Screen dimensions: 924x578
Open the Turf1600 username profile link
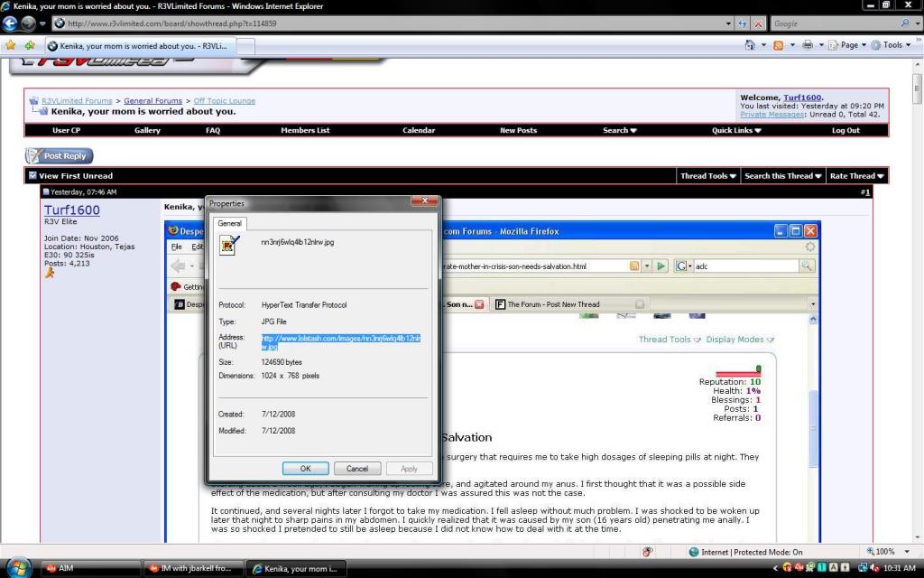tap(72, 210)
